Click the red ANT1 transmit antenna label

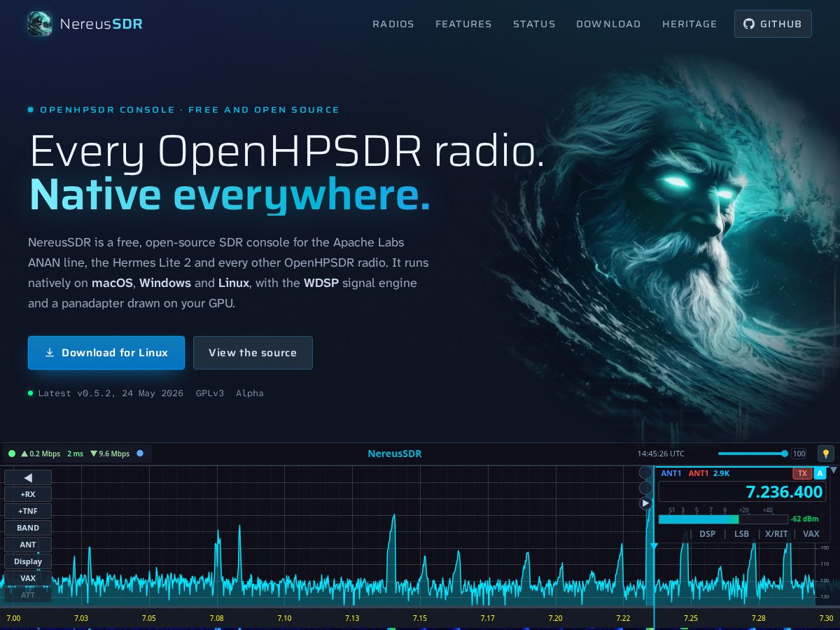tap(699, 473)
